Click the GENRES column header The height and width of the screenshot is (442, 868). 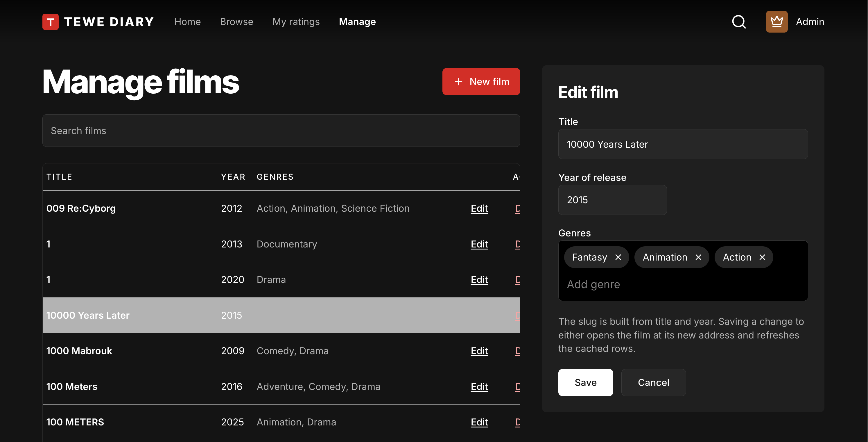point(275,177)
